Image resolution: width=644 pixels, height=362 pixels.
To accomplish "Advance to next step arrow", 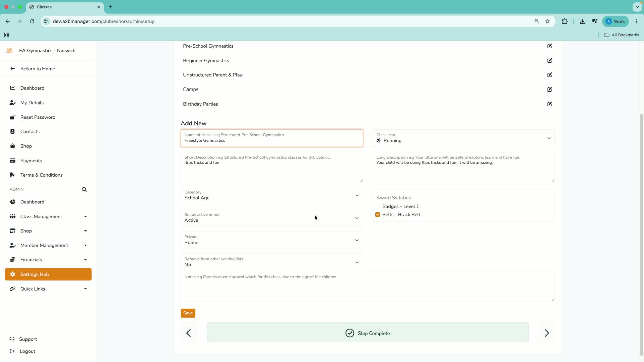I will click(x=547, y=333).
